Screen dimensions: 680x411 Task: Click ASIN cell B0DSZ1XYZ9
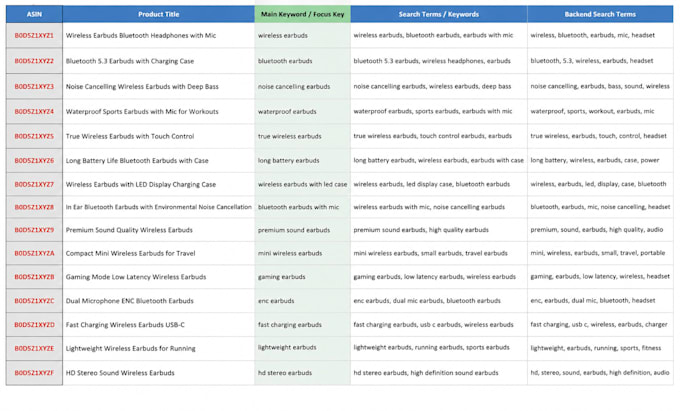pyautogui.click(x=34, y=230)
